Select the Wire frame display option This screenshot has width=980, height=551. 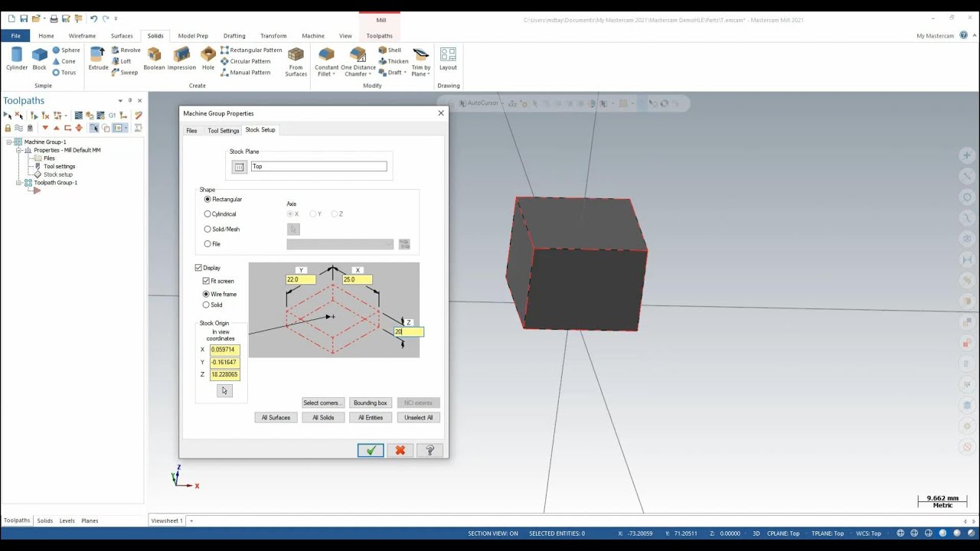[x=206, y=294]
